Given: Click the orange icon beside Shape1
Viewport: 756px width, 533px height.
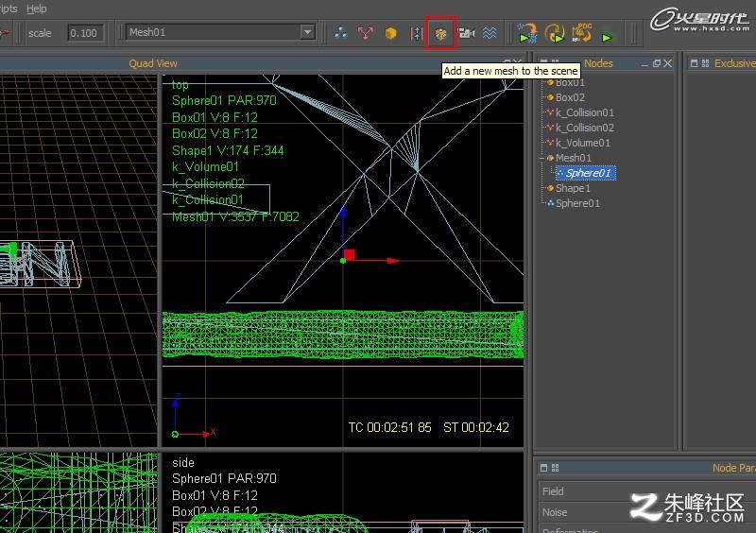Looking at the screenshot, I should [x=550, y=188].
